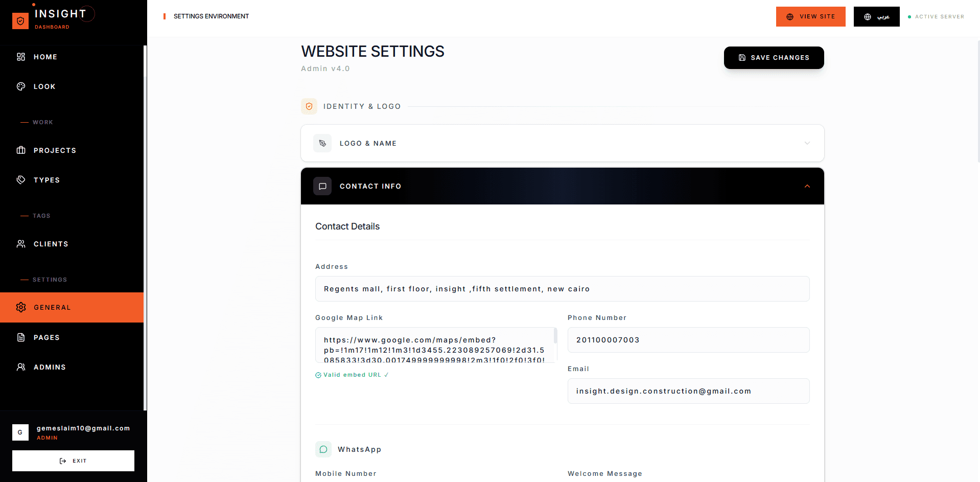Select the General settings item
This screenshot has width=980, height=482.
[x=72, y=307]
